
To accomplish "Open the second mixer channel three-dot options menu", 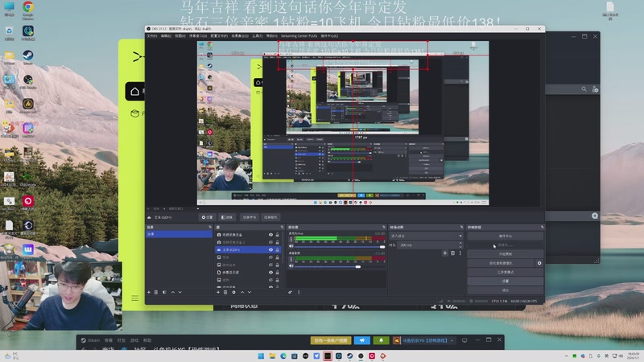I will [x=291, y=259].
